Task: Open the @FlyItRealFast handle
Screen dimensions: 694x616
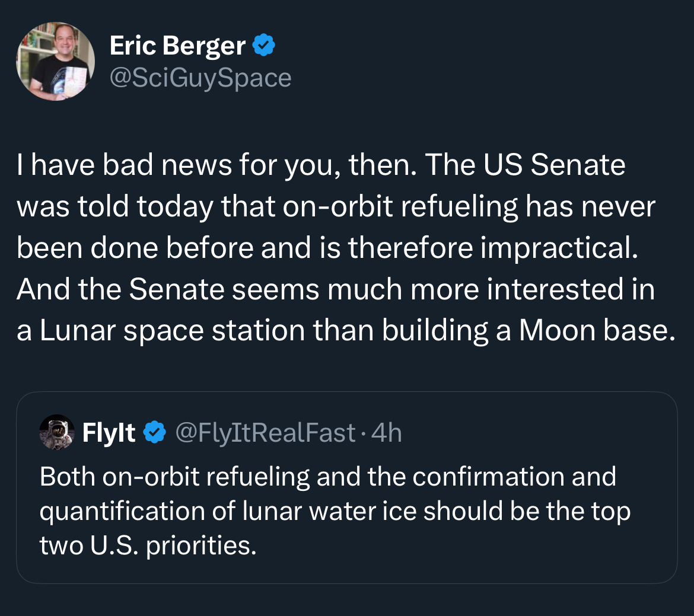Action: pyautogui.click(x=265, y=433)
